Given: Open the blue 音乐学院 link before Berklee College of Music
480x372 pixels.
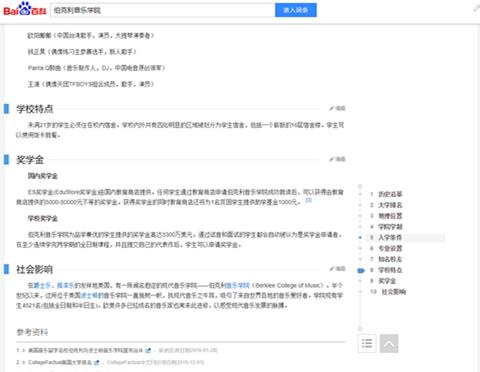Looking at the screenshot, I should point(237,285).
